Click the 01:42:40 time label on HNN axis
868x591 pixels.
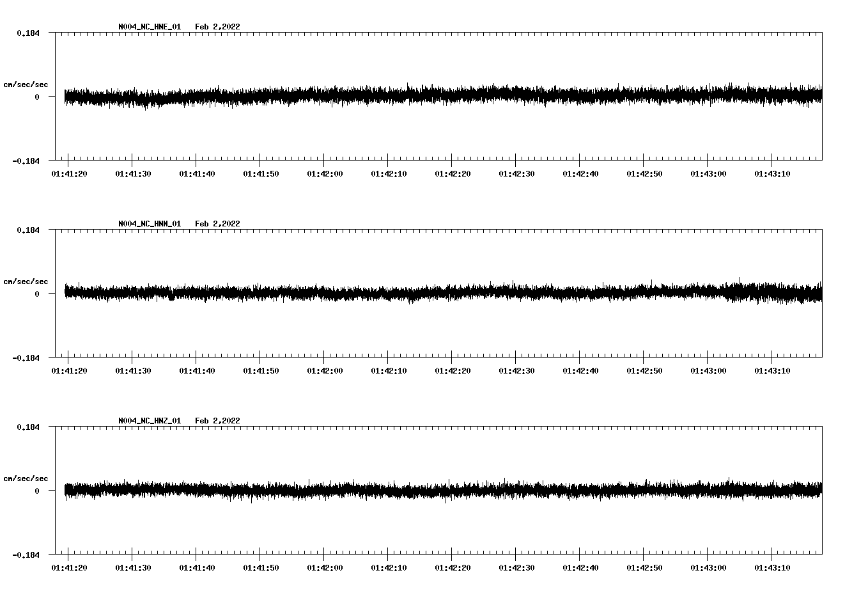(580, 371)
